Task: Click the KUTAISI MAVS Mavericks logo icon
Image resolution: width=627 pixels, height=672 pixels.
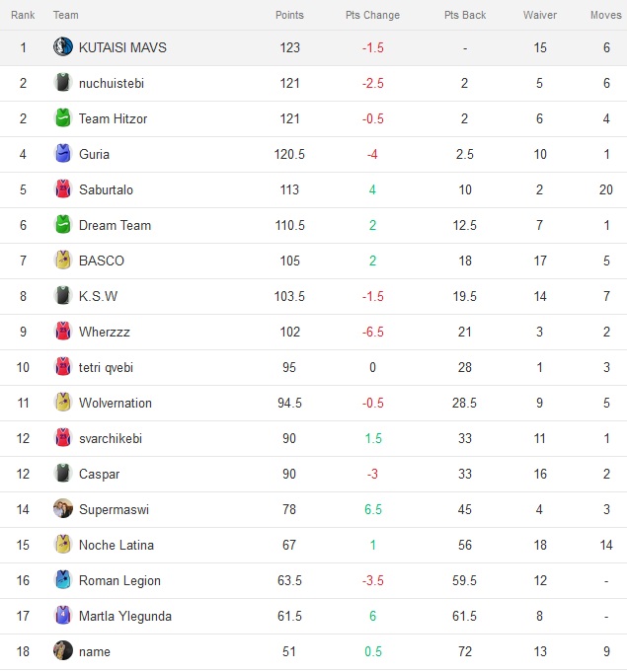Action: click(x=63, y=46)
